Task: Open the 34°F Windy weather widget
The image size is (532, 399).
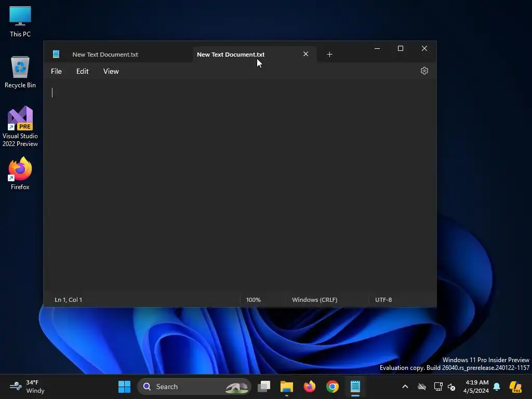Action: tap(27, 387)
